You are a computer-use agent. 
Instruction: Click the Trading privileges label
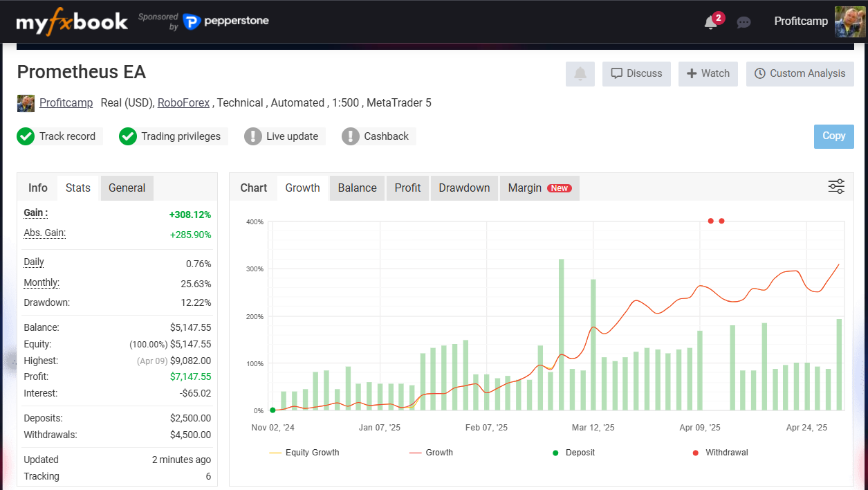pos(181,136)
